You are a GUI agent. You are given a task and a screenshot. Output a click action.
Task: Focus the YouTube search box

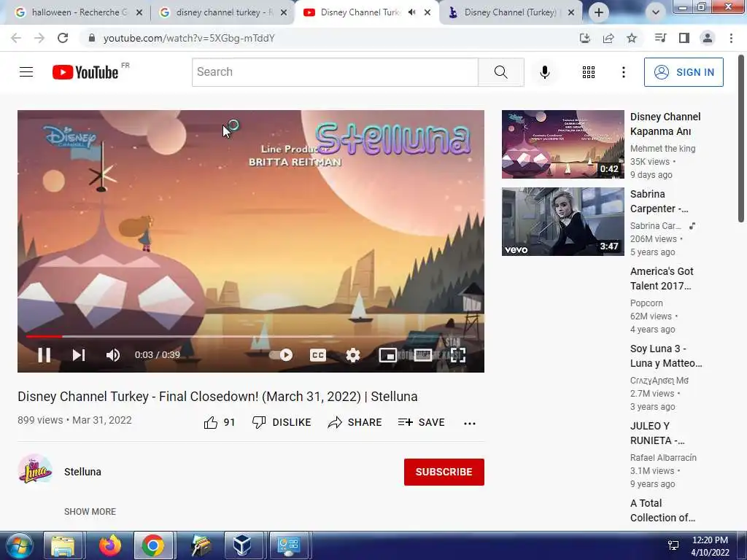[335, 72]
